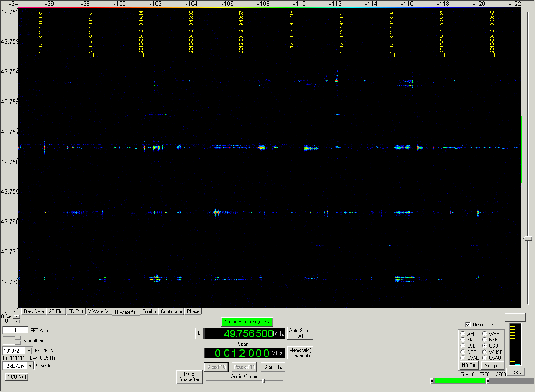Viewport: 535px width, 392px height.
Task: Select the H Waterfall tab
Action: click(126, 312)
